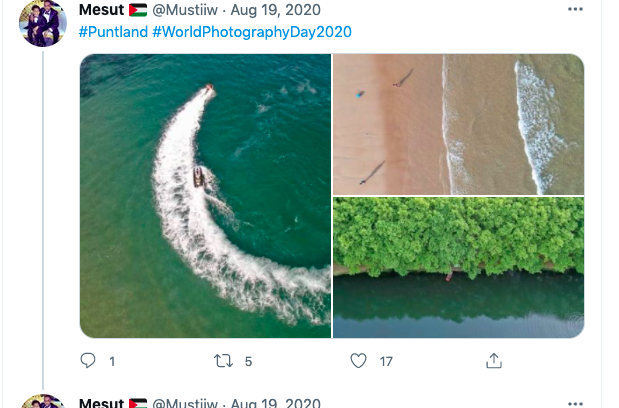Viewport: 619px width, 408px height.
Task: Open retweet menu on #Puntland tweet
Action: click(223, 361)
